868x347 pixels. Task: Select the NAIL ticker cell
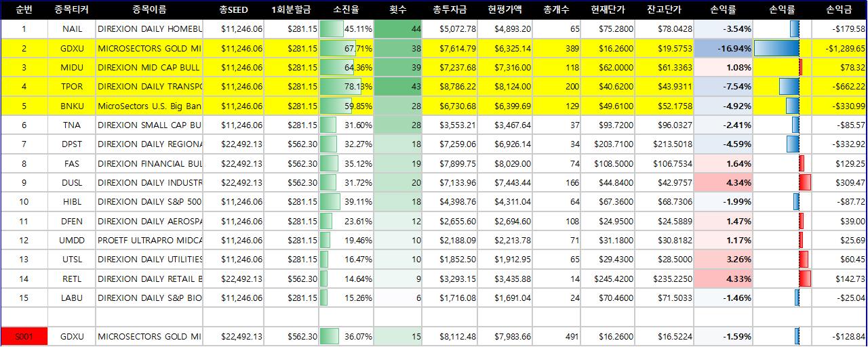pyautogui.click(x=72, y=29)
